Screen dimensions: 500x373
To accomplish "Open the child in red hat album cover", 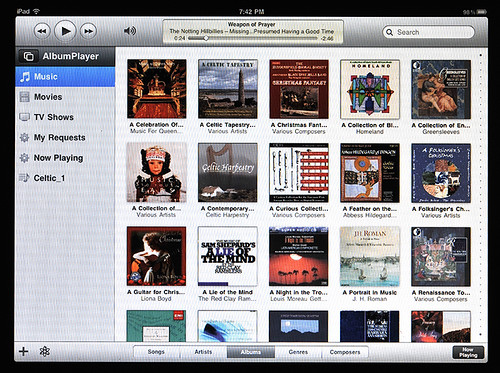I will point(156,173).
